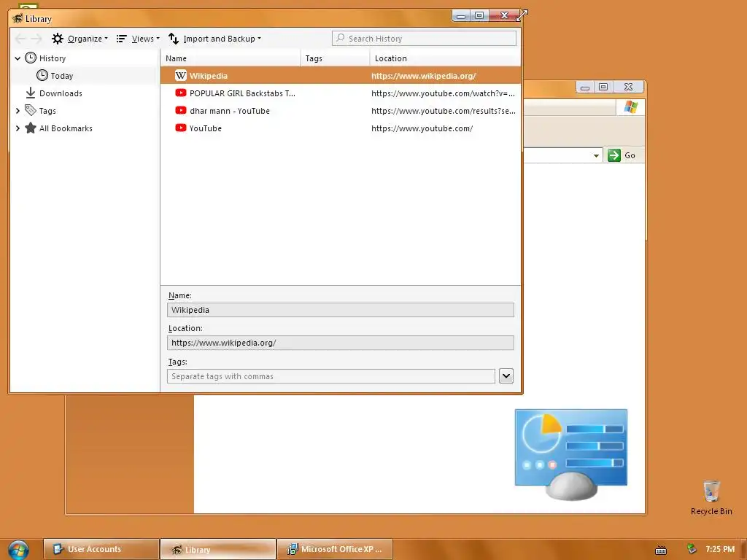The height and width of the screenshot is (560, 747).
Task: Sort by the Tags column header
Action: (336, 58)
